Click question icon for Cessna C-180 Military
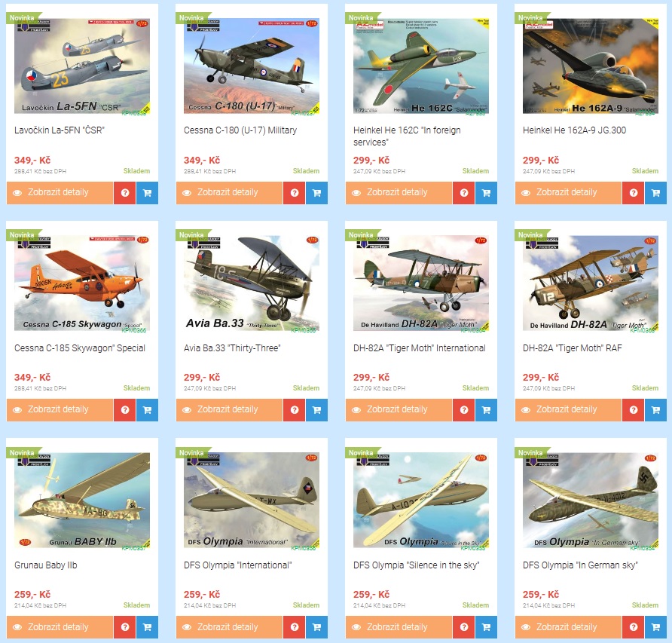The image size is (672, 643). [x=295, y=193]
